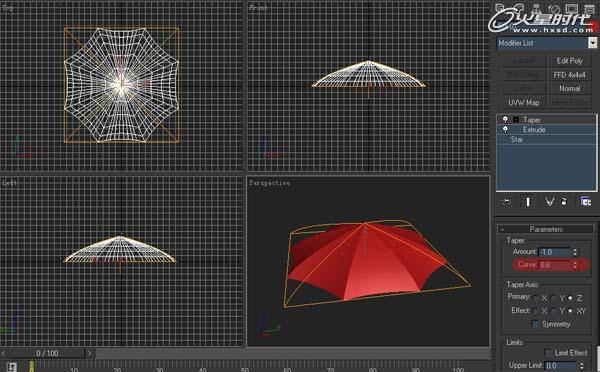Select Primary axis X radio button
The height and width of the screenshot is (372, 600).
pos(535,298)
